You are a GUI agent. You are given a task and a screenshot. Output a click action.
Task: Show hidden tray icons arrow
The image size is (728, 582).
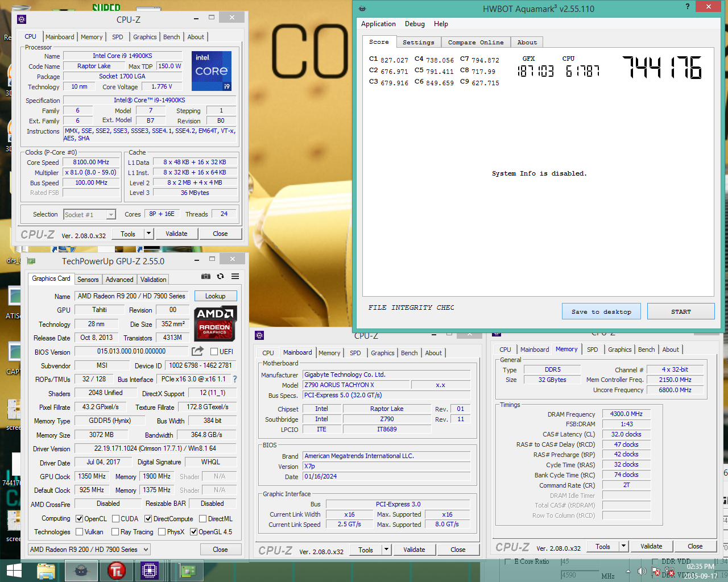point(628,571)
